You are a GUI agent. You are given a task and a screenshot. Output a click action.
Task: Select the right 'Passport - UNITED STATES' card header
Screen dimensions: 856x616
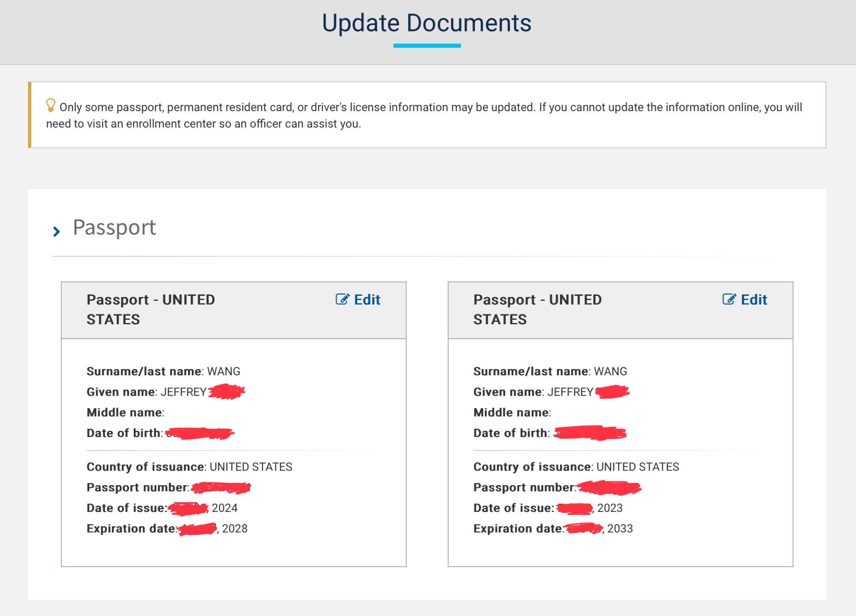[537, 309]
